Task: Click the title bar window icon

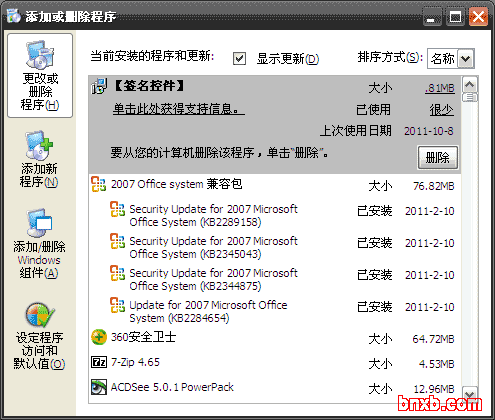Action: [14, 16]
